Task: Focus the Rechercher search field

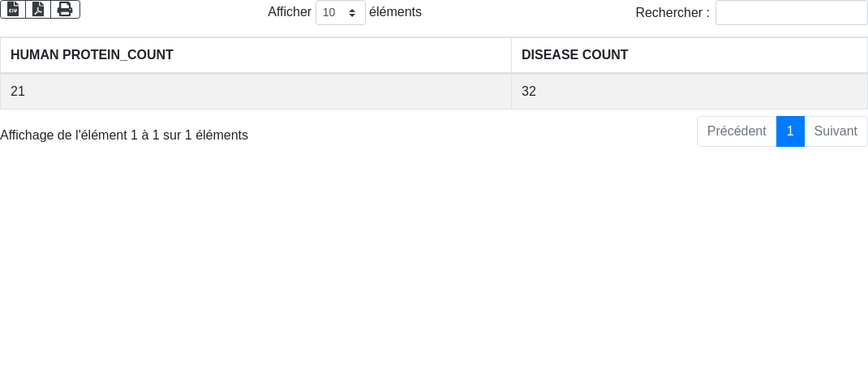Action: pyautogui.click(x=792, y=12)
